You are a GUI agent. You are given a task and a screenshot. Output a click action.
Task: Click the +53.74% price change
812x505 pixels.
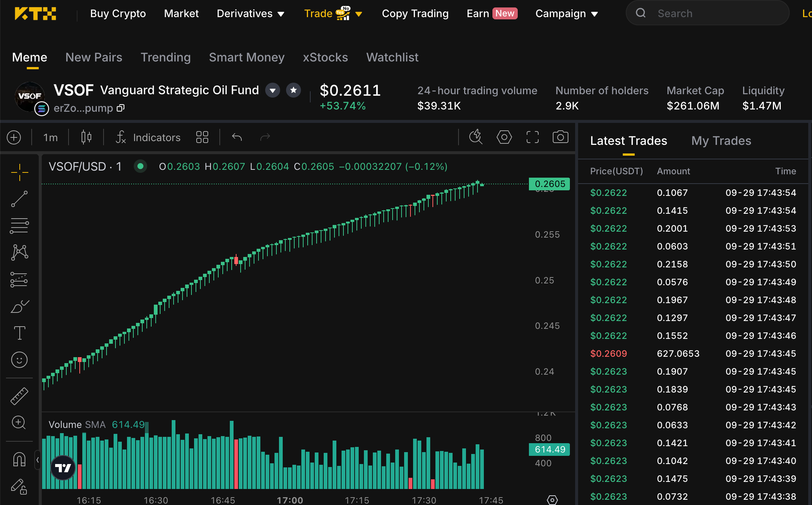[343, 106]
